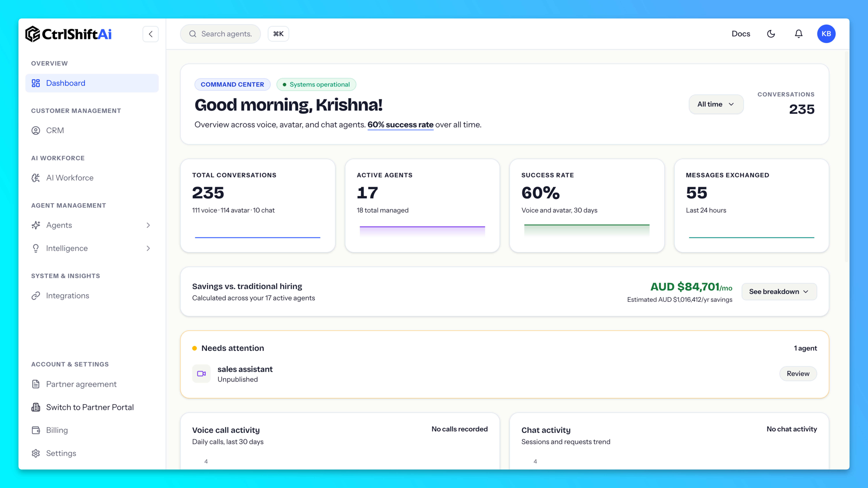
Task: Open the Active Agents card
Action: [x=422, y=206]
